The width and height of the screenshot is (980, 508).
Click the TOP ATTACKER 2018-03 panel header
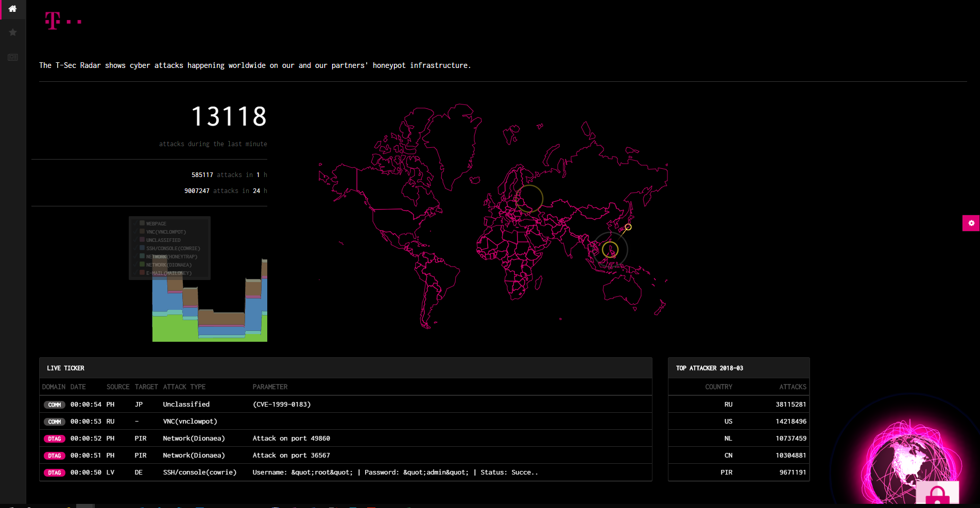click(738, 368)
